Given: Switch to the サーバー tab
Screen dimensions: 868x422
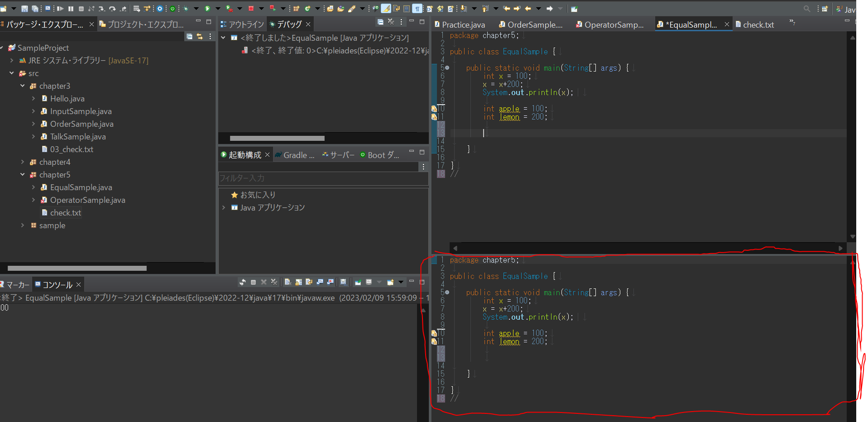Looking at the screenshot, I should coord(338,155).
